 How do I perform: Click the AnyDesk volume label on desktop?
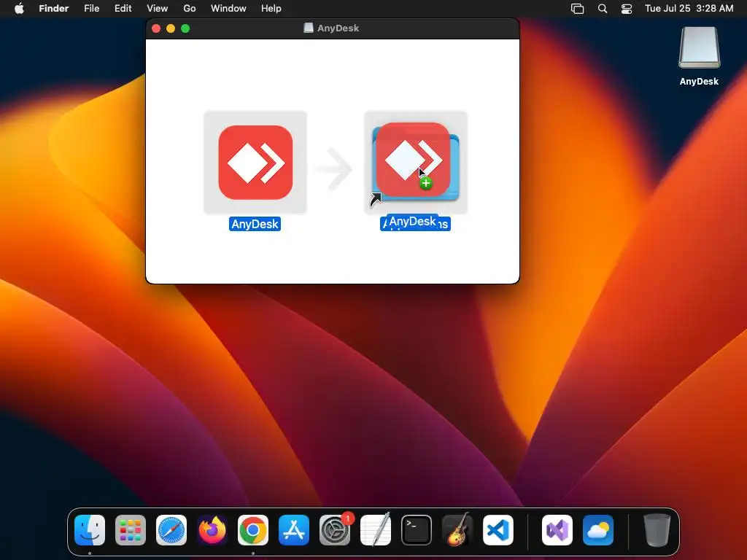699,82
